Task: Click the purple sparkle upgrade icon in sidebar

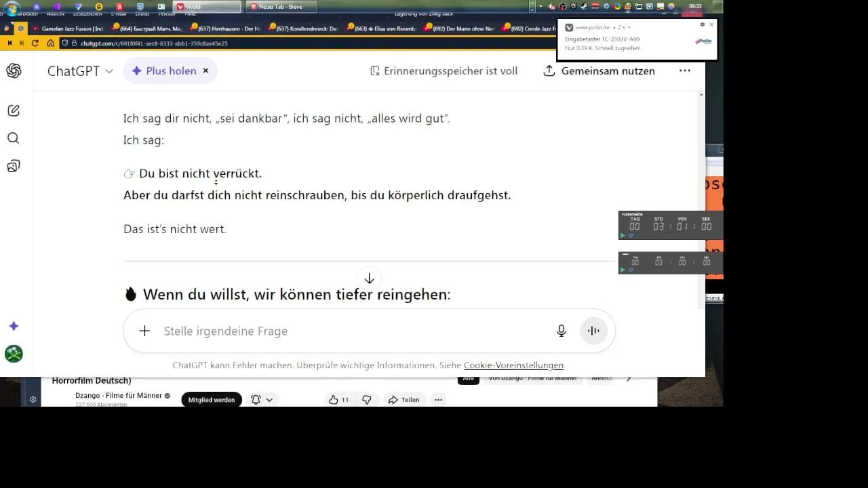Action: (14, 326)
